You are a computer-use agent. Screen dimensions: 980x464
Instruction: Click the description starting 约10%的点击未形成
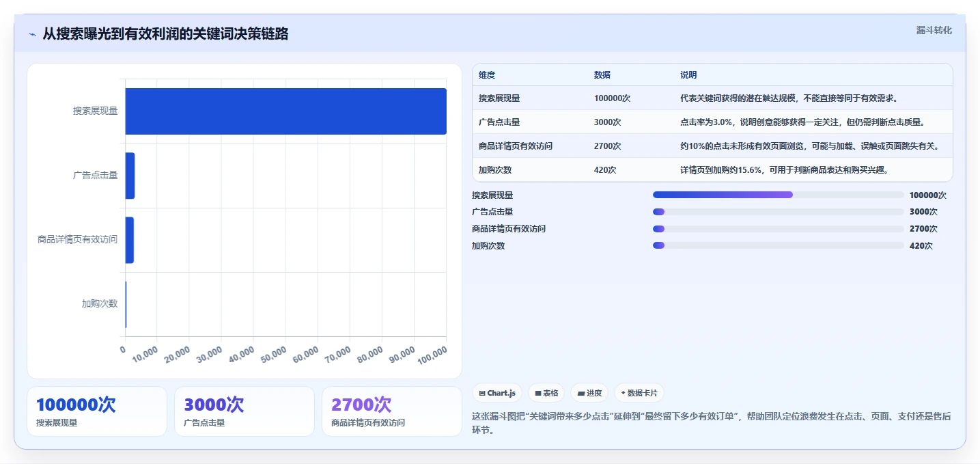coord(810,146)
